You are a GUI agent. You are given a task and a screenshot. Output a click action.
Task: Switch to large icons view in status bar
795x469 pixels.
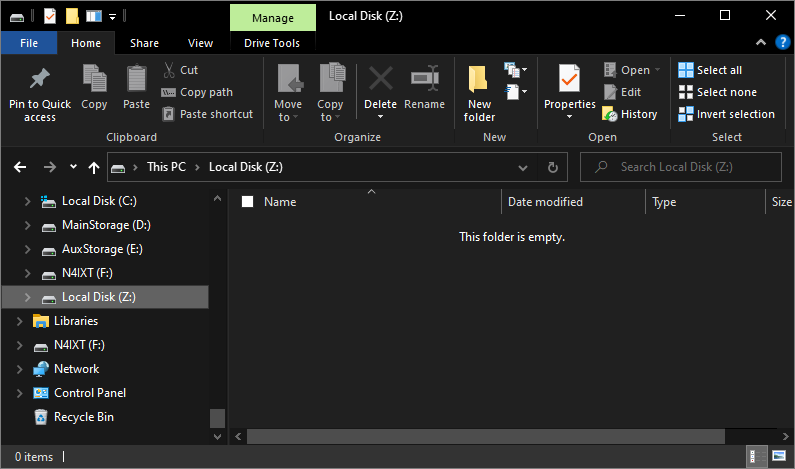pyautogui.click(x=778, y=457)
